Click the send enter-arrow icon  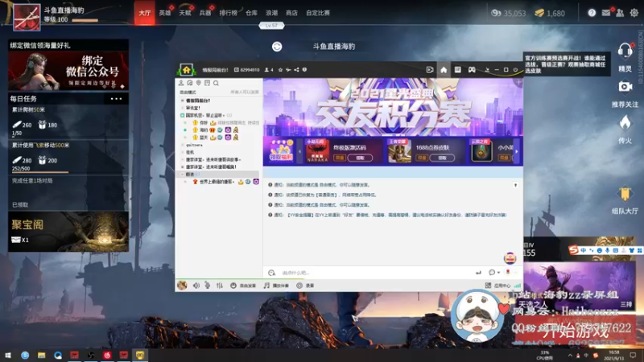478,273
